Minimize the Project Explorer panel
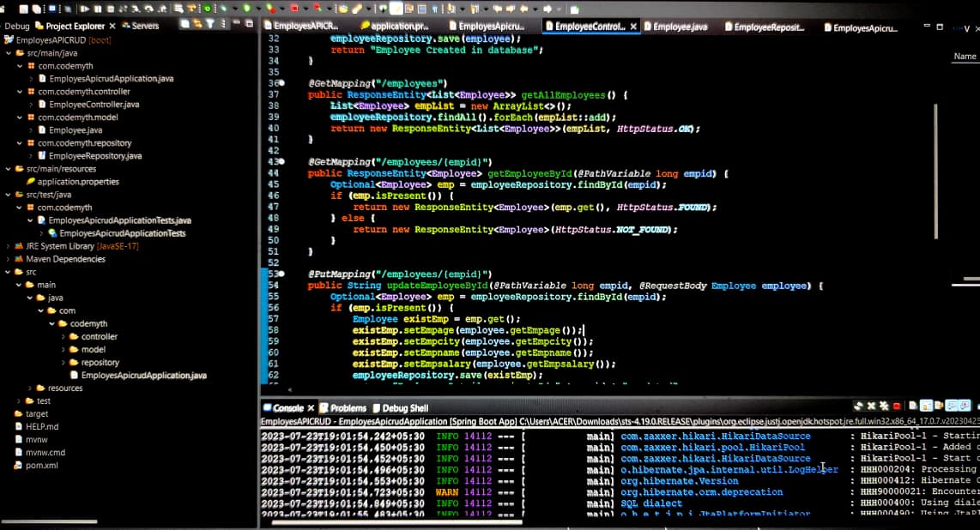Viewport: 980px width, 530px height. [x=237, y=24]
